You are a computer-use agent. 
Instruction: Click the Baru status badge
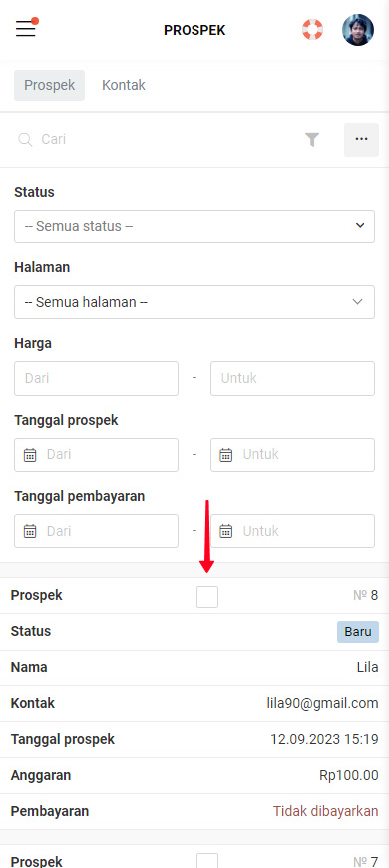(358, 632)
